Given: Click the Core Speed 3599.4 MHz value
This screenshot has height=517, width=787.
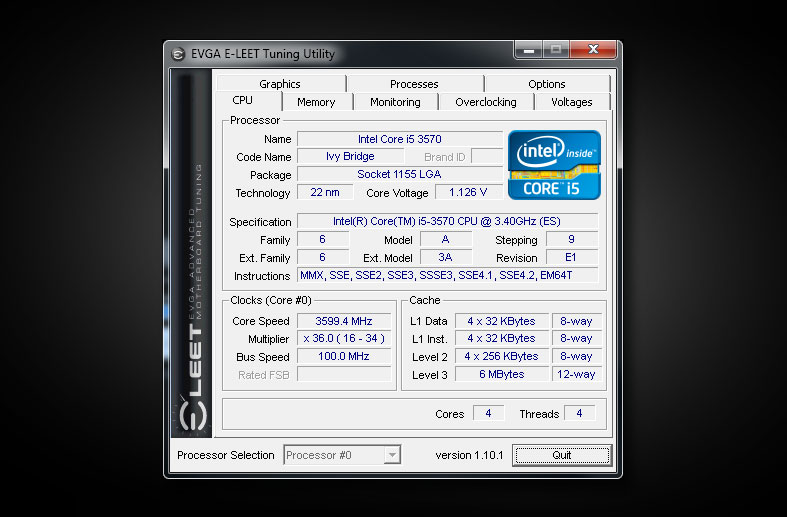Looking at the screenshot, I should 344,321.
